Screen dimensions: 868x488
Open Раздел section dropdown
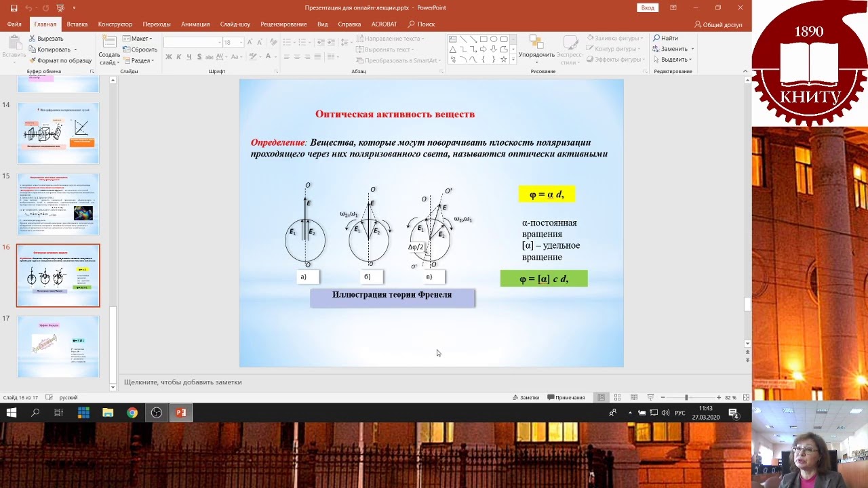click(x=138, y=60)
